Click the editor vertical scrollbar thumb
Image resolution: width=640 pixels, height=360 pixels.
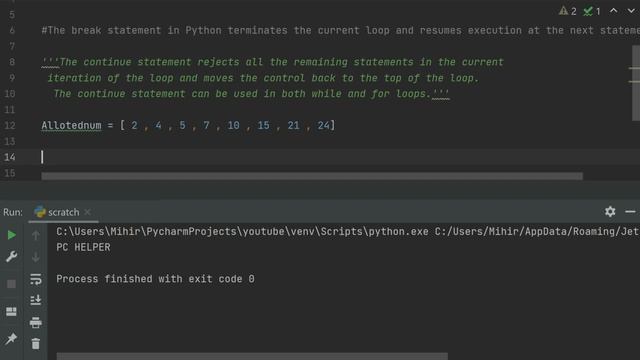636,83
